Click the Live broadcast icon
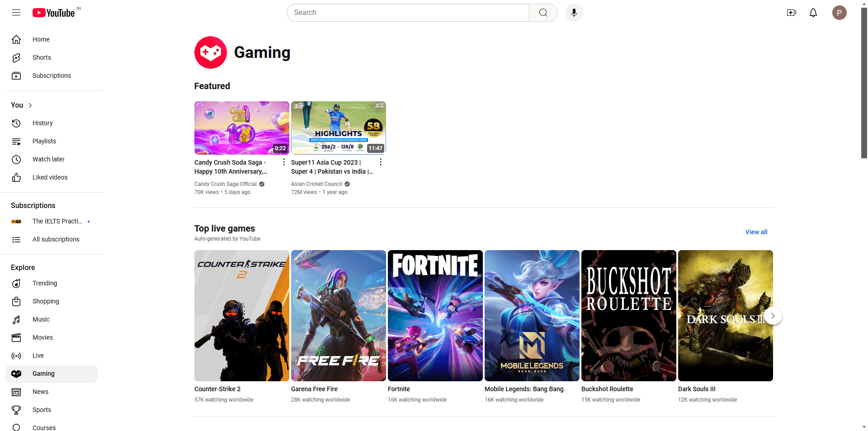Screen dimensions: 868x431 16,355
